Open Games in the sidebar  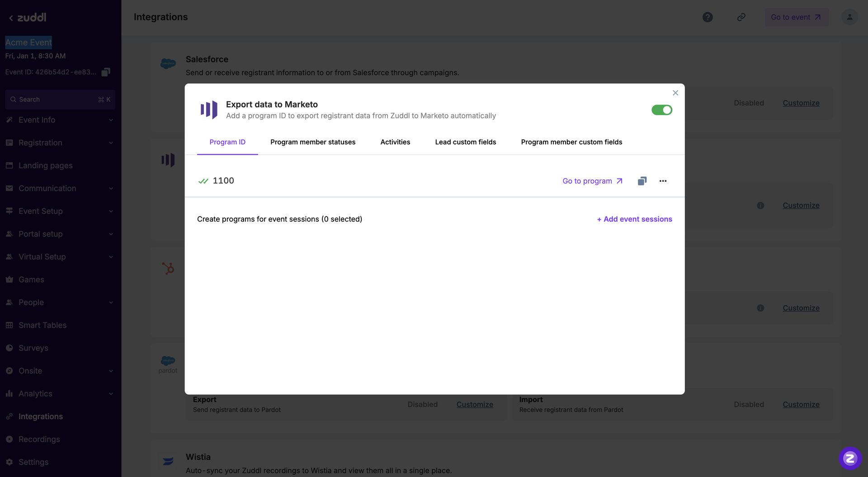(x=31, y=279)
